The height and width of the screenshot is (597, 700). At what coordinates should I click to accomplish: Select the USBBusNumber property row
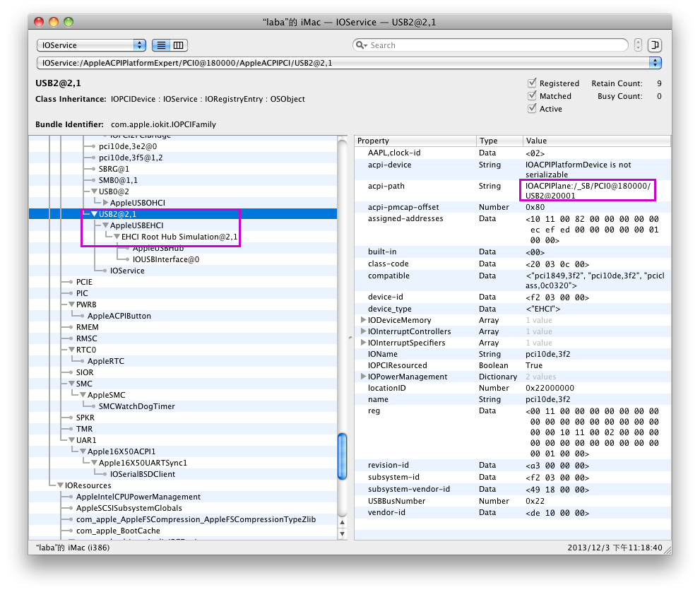coord(513,500)
